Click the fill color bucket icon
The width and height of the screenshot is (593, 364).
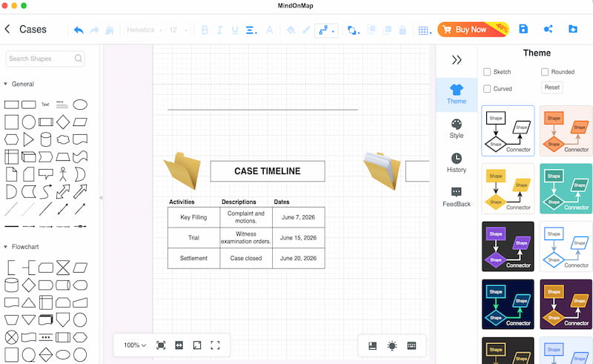tap(291, 30)
